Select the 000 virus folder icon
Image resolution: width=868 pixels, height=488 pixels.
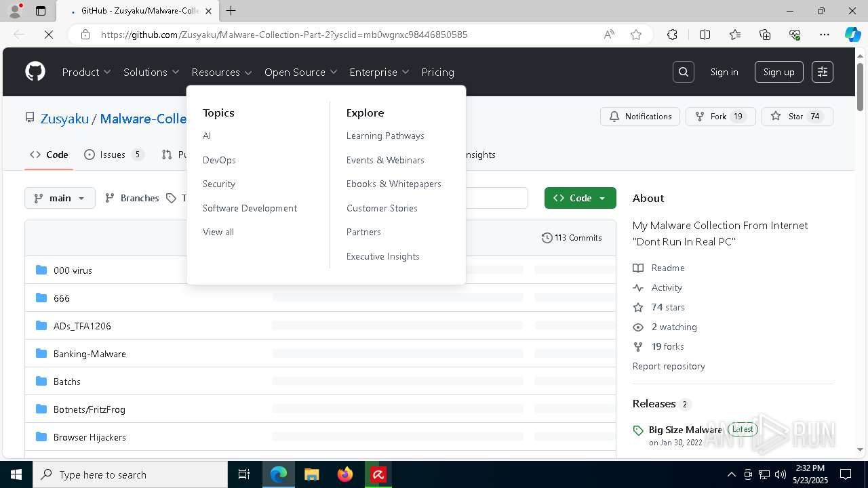tap(41, 270)
